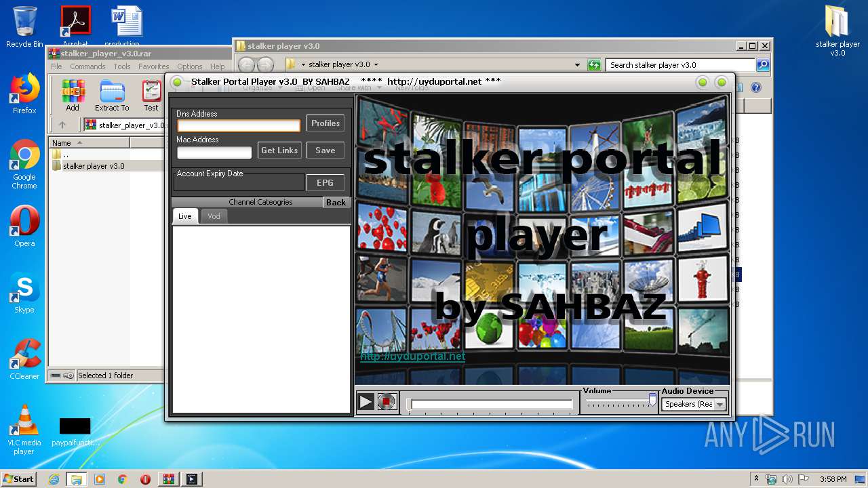Open the Favorites menu in WinRAR
Screen dimensions: 868x488
[x=154, y=66]
